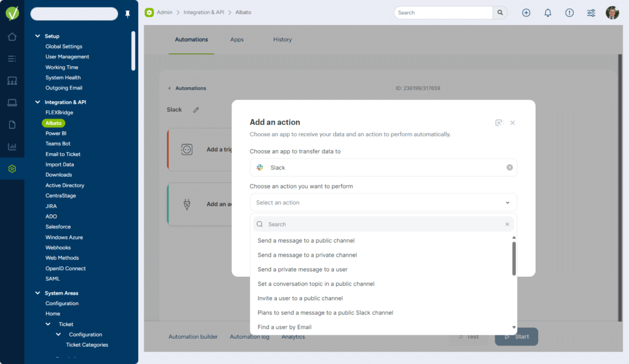This screenshot has height=364, width=629.
Task: Click the plus circle icon in header
Action: coord(526,13)
